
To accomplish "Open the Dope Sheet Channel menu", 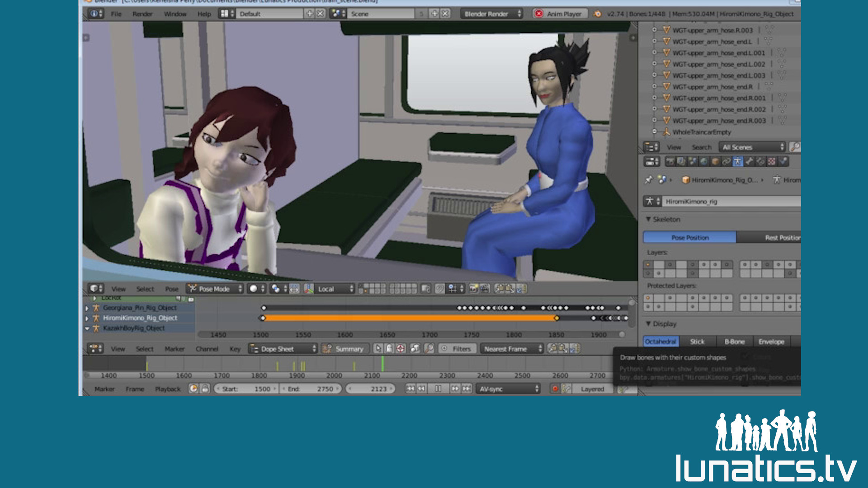I will [x=207, y=349].
